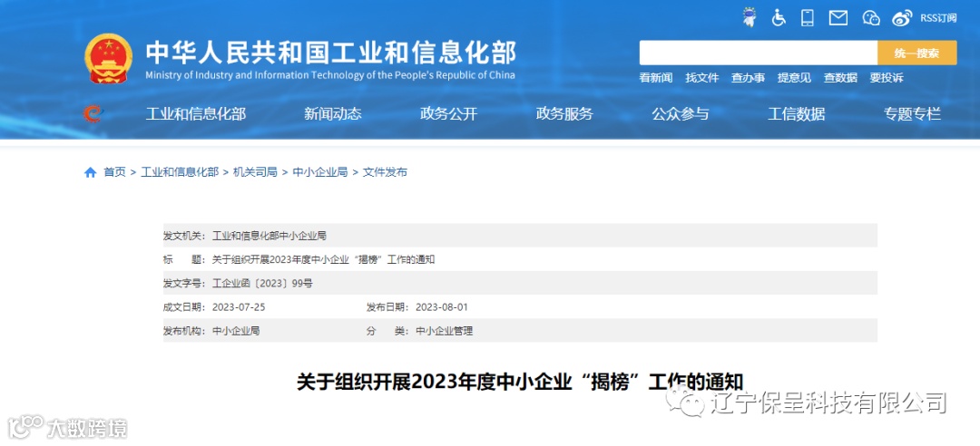Click 机关司局 in the breadcrumb

(x=255, y=172)
